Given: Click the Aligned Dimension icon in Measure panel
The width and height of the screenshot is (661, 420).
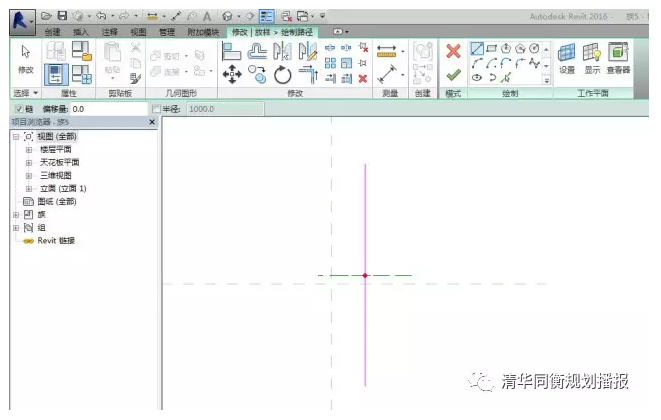Looking at the screenshot, I should [387, 74].
